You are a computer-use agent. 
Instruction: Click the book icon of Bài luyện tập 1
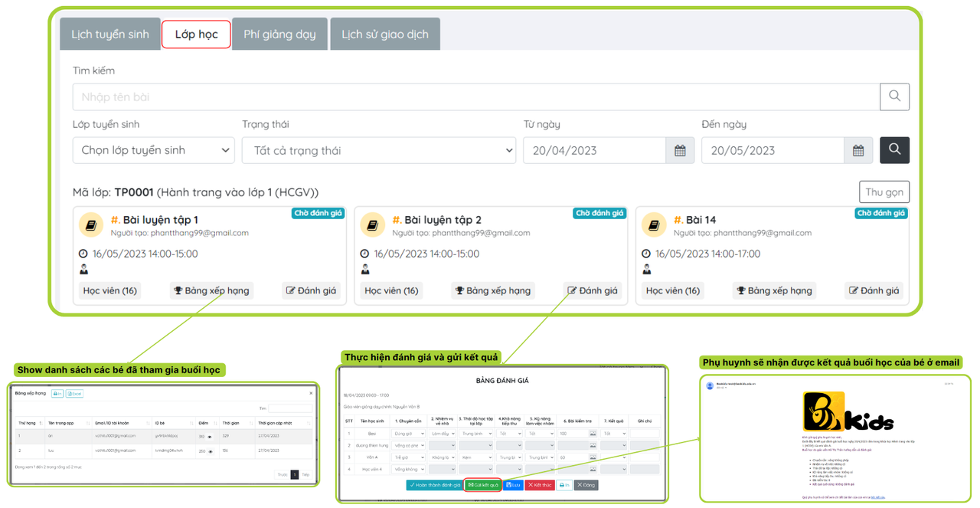tap(91, 225)
